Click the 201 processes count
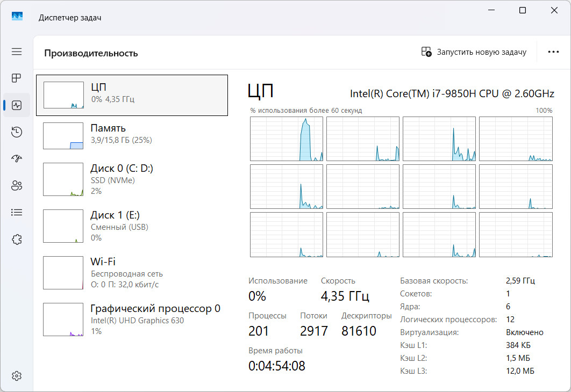The width and height of the screenshot is (571, 392). [x=259, y=331]
